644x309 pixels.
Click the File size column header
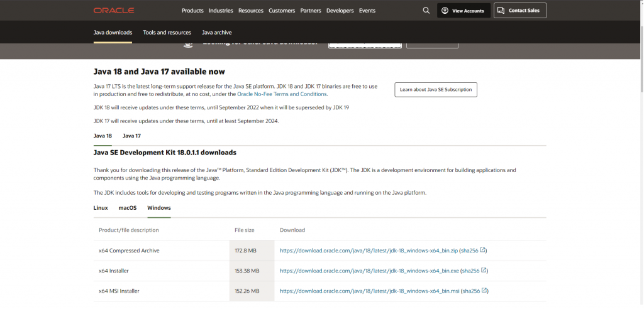click(x=245, y=230)
